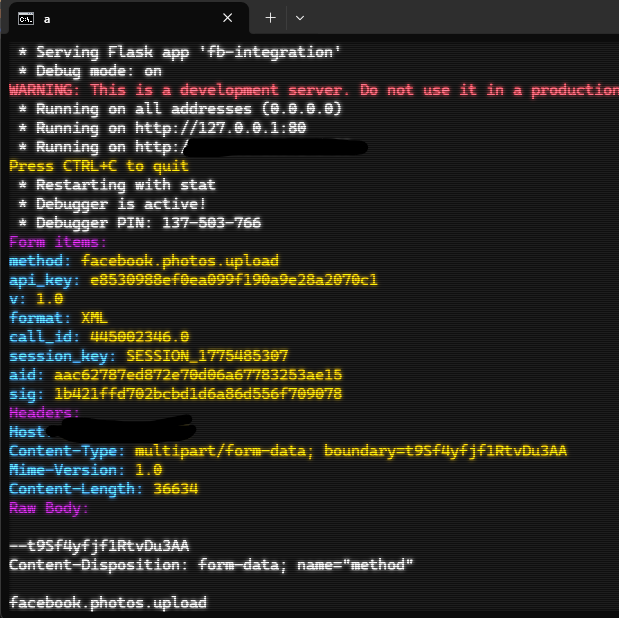Click boundary line --t9Sf4yfjf1RtvDu3AA
The height and width of the screenshot is (618, 619).
coord(99,546)
